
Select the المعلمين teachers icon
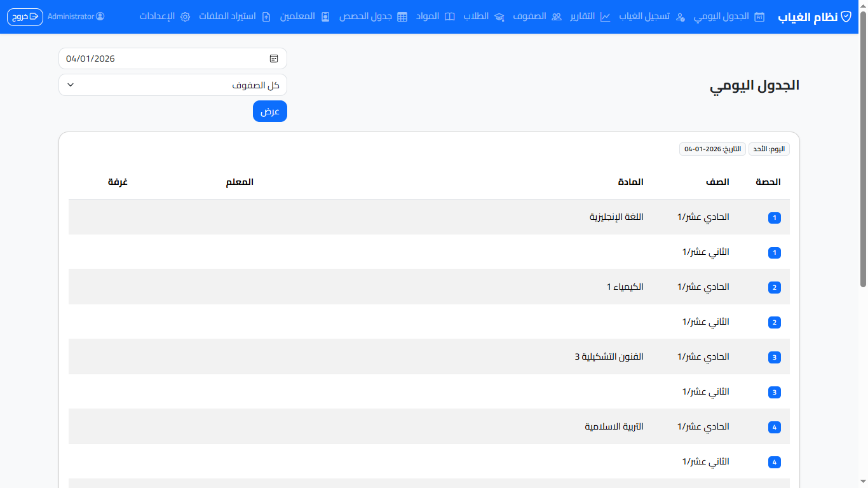(x=325, y=17)
